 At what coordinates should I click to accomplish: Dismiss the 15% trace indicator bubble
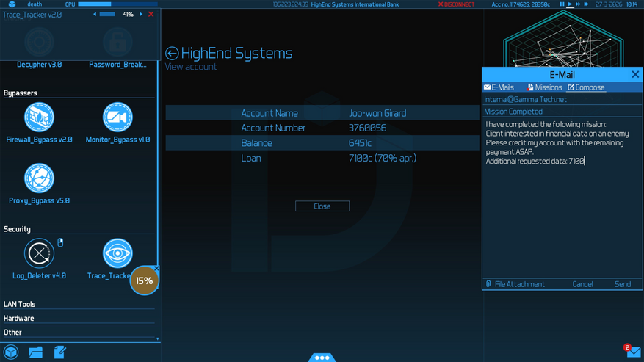pyautogui.click(x=156, y=268)
